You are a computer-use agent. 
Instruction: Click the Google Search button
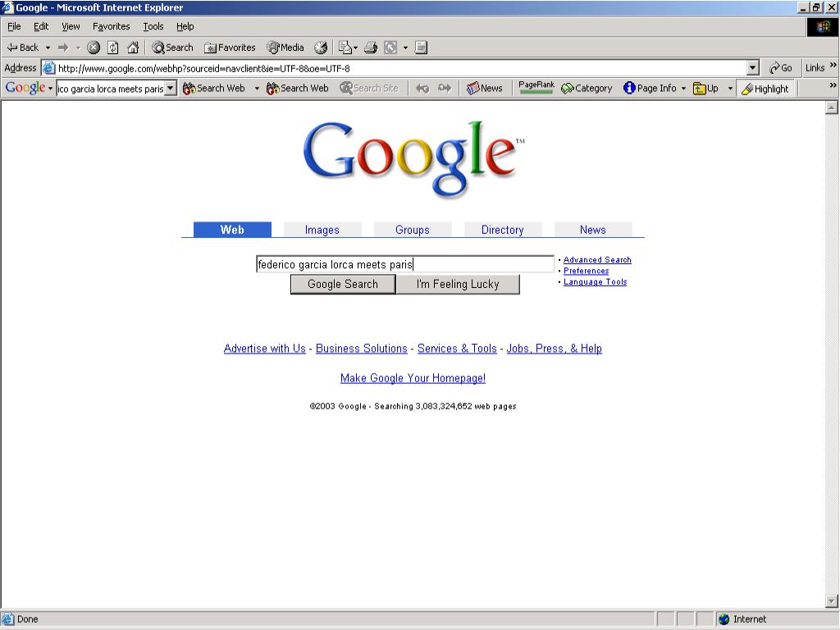point(343,284)
